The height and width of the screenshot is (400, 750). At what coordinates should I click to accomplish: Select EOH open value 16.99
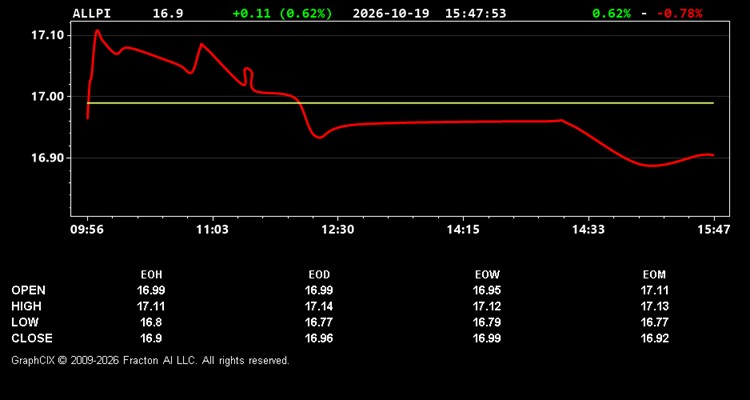tap(151, 290)
